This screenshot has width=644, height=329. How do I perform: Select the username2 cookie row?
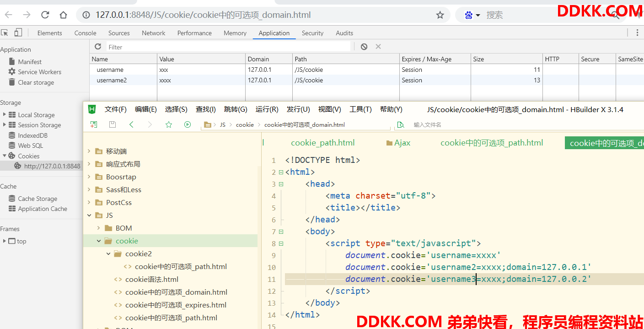(367, 80)
